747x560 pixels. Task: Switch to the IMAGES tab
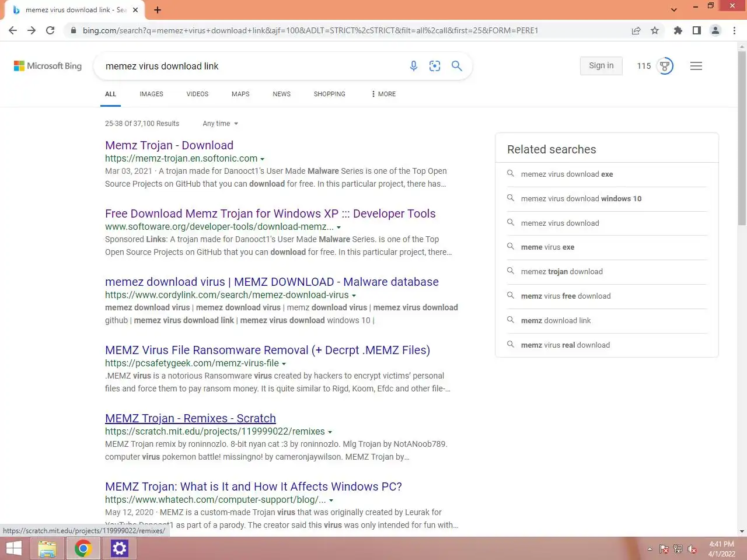151,94
